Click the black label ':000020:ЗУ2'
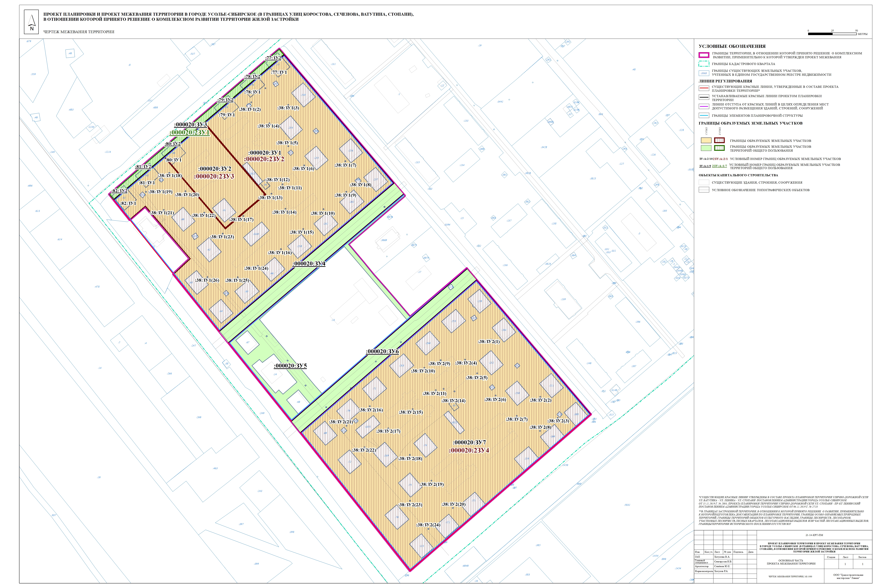Viewport: 877px width, 588px height. [214, 169]
